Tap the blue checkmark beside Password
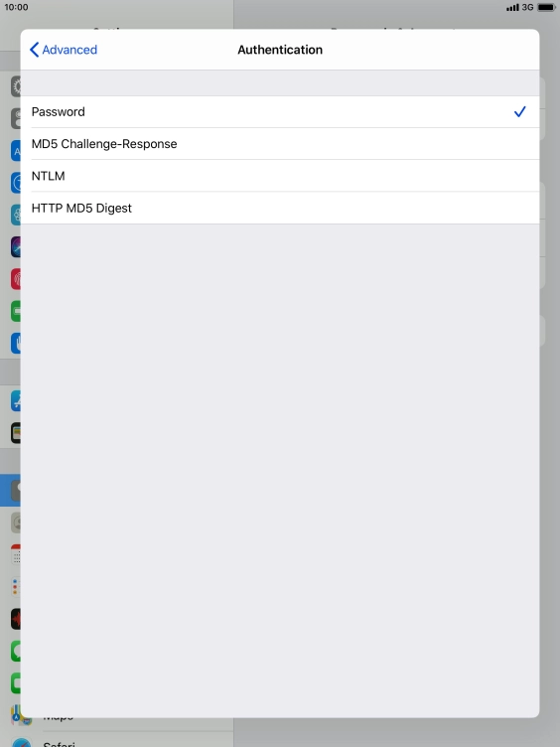This screenshot has height=747, width=560. (520, 111)
